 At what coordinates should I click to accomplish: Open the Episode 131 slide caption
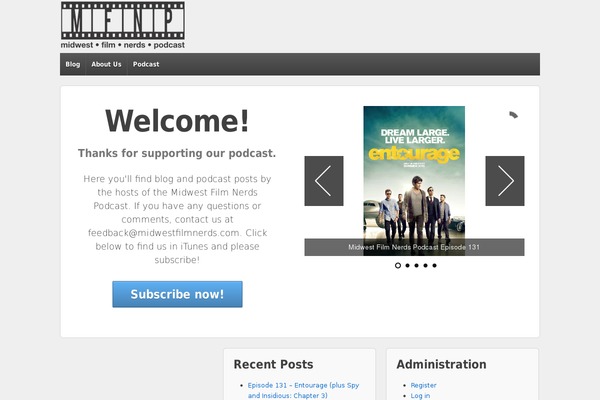[414, 247]
